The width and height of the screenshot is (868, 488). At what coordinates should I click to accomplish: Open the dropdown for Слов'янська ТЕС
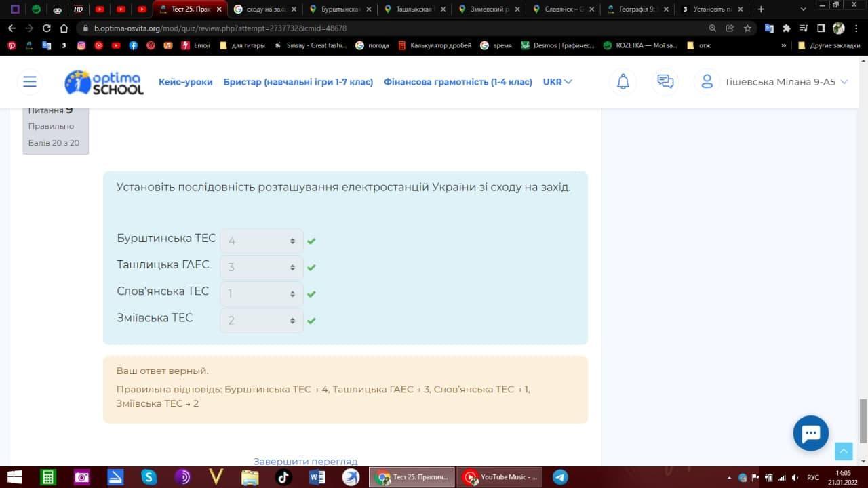click(261, 293)
